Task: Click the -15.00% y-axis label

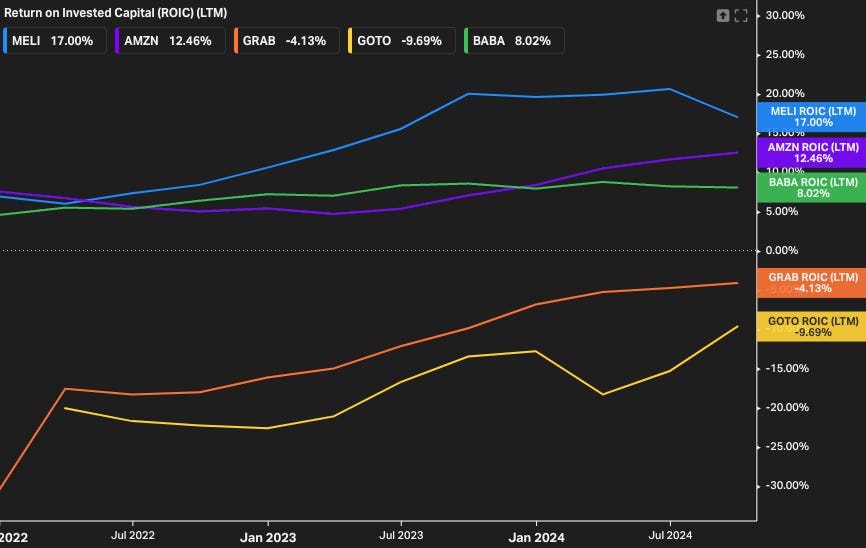Action: click(x=787, y=368)
